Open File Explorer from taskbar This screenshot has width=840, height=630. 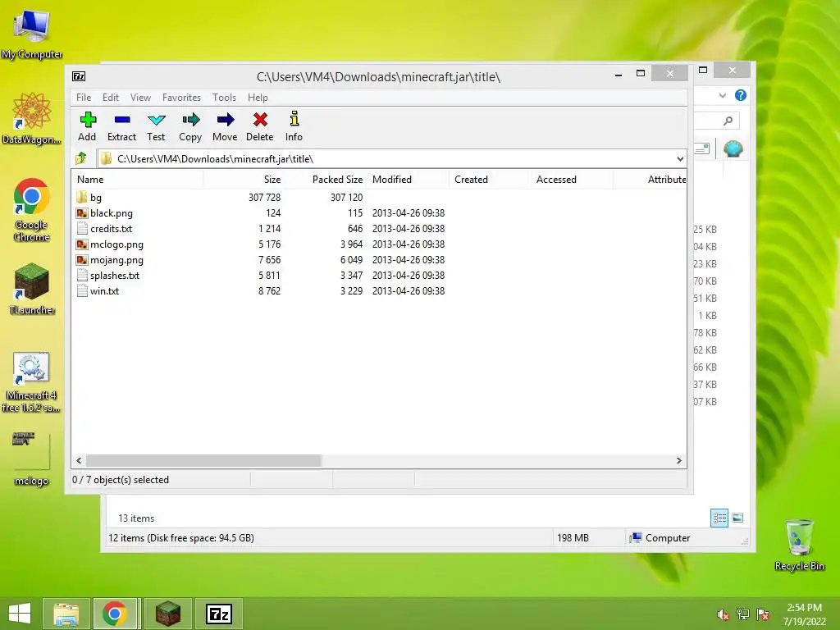pyautogui.click(x=66, y=614)
